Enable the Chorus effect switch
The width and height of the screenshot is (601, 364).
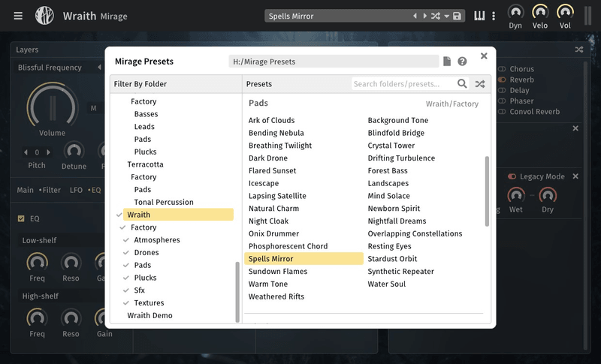click(x=503, y=69)
